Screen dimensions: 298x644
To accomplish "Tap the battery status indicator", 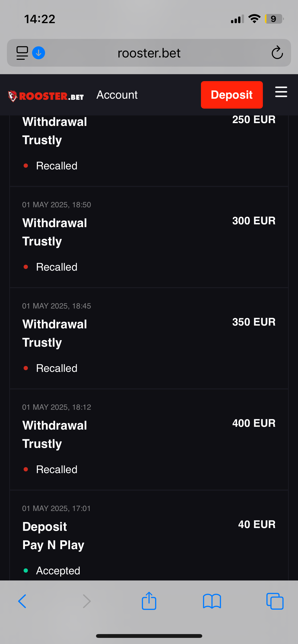I will coord(274,19).
